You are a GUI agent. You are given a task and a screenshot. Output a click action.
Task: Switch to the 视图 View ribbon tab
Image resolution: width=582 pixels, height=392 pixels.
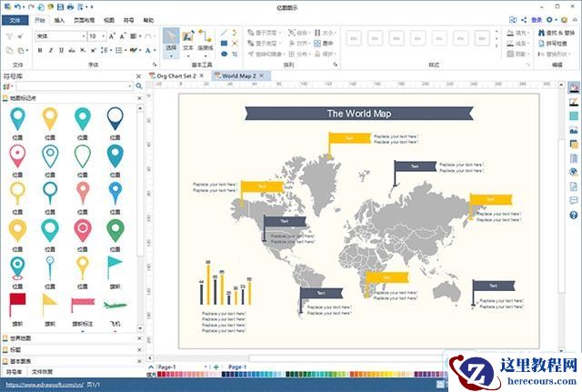(109, 20)
